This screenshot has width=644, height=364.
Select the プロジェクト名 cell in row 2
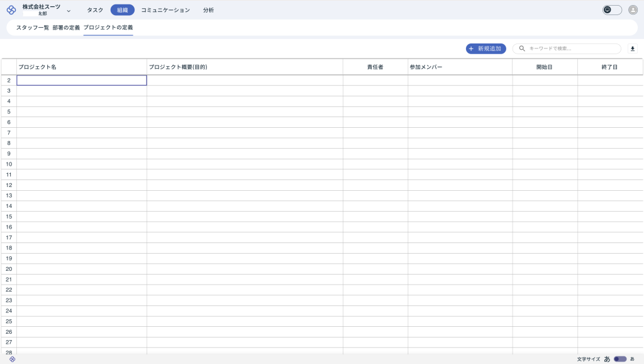pos(82,81)
